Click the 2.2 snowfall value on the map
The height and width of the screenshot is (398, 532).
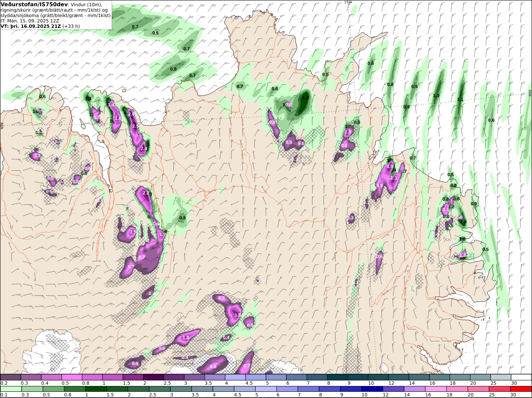145,193
